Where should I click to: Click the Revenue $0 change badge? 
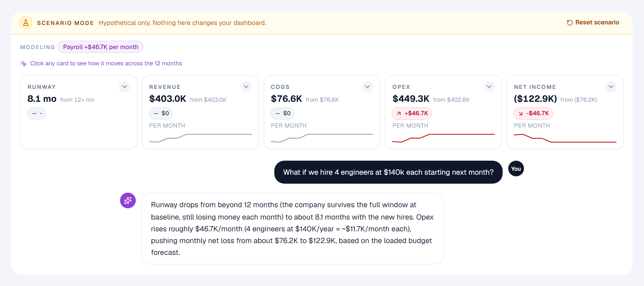point(161,113)
